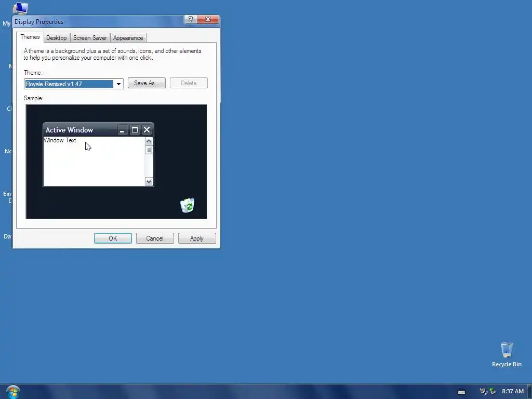Select My Computer icon at desktop top-left
Image resolution: width=532 pixels, height=399 pixels.
click(x=20, y=8)
